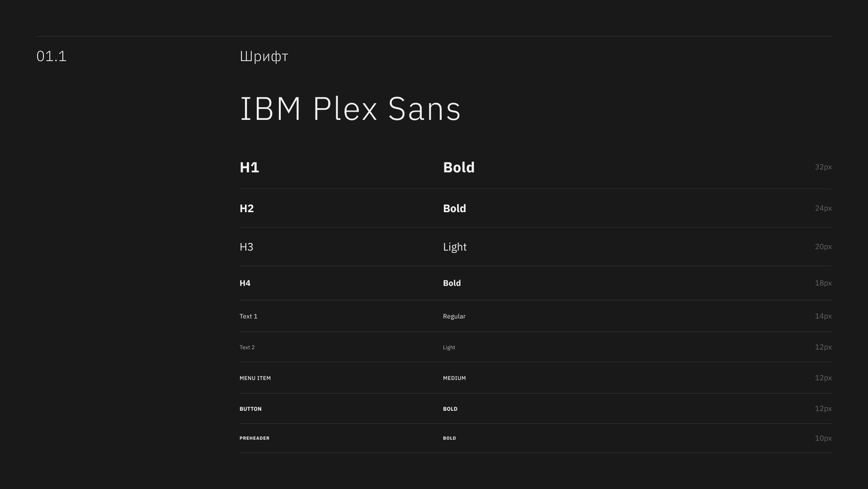This screenshot has width=868, height=489.
Task: Click the H1 style label
Action: [249, 167]
